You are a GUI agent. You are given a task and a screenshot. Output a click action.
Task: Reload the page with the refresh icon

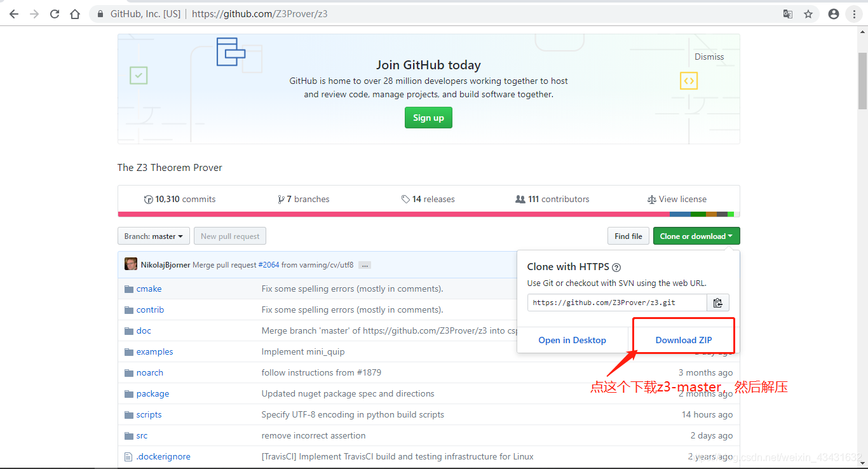[x=55, y=13]
